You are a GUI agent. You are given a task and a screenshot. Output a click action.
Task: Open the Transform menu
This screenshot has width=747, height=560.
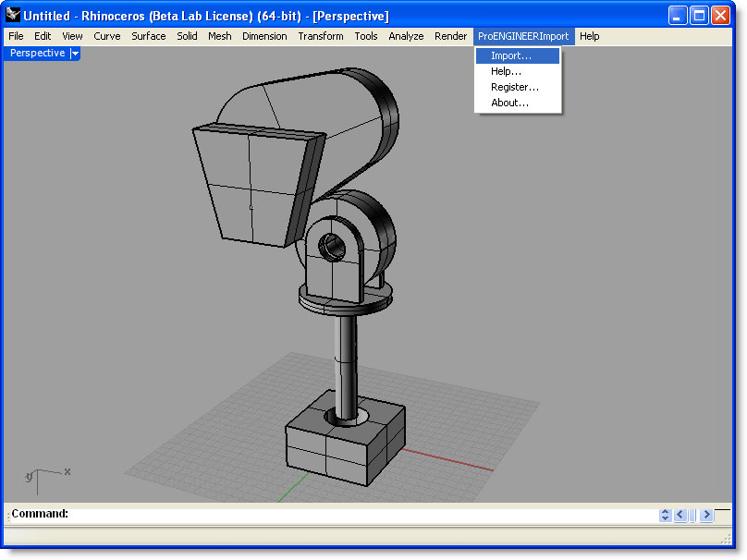[x=320, y=36]
